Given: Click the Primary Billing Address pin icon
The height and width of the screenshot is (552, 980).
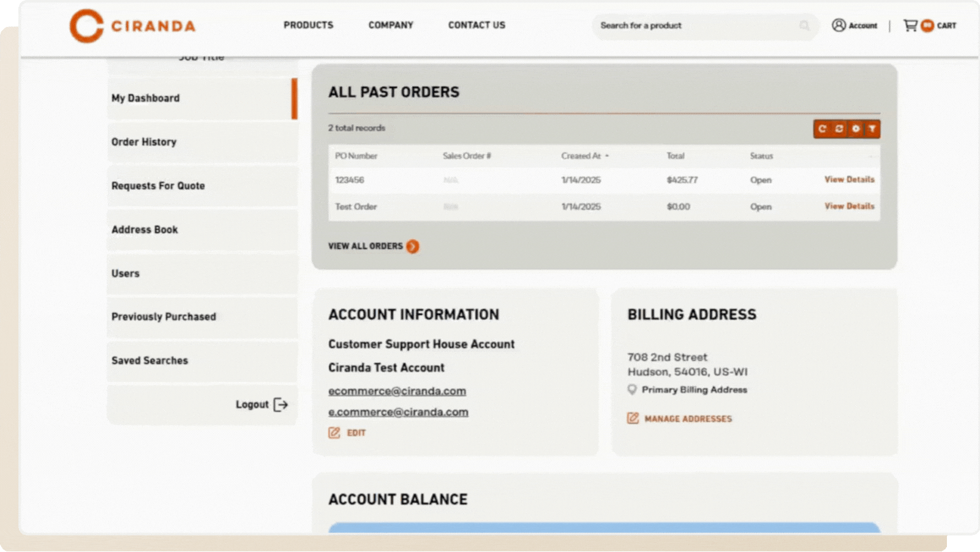Looking at the screenshot, I should (632, 389).
